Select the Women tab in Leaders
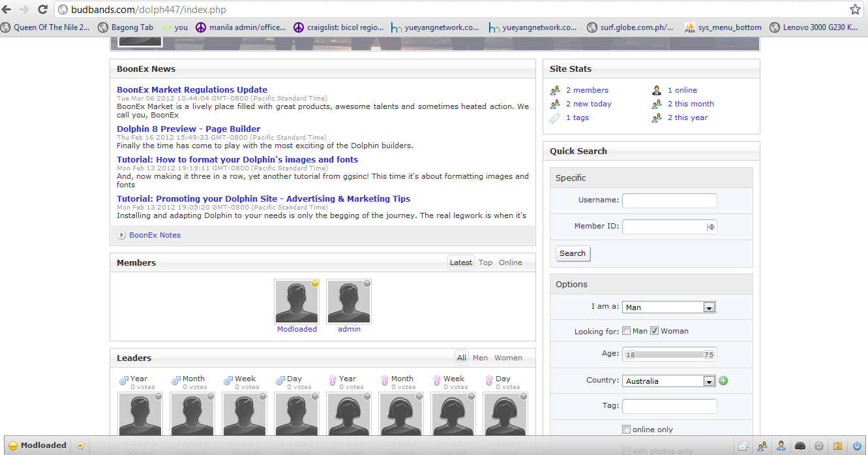Screen dimensions: 868x455 point(508,358)
